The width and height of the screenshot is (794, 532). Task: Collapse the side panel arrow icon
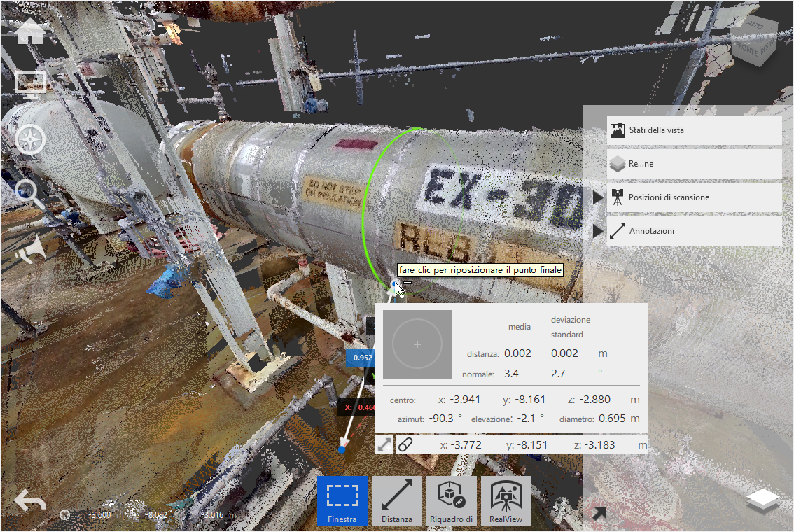click(599, 513)
